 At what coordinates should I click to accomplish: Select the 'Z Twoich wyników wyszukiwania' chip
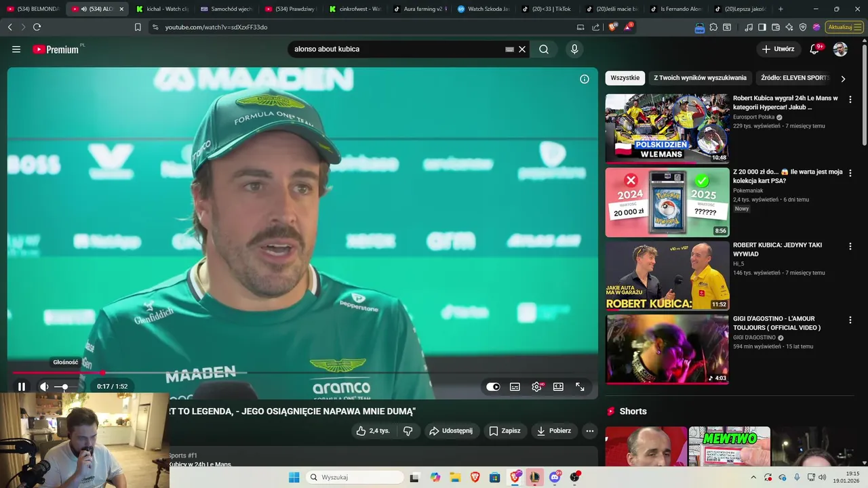coord(700,78)
